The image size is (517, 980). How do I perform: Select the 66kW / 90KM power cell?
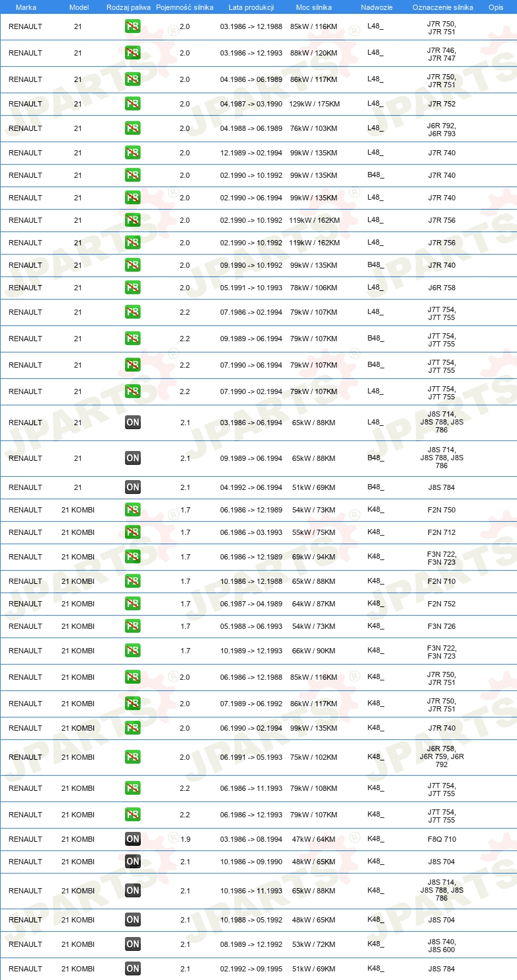(314, 651)
